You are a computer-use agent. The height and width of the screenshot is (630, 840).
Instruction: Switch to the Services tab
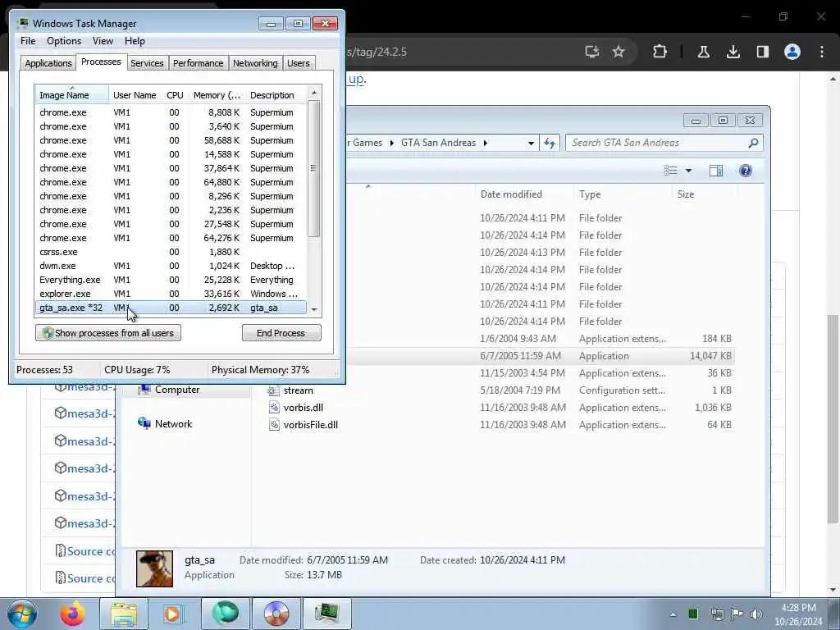coord(147,63)
